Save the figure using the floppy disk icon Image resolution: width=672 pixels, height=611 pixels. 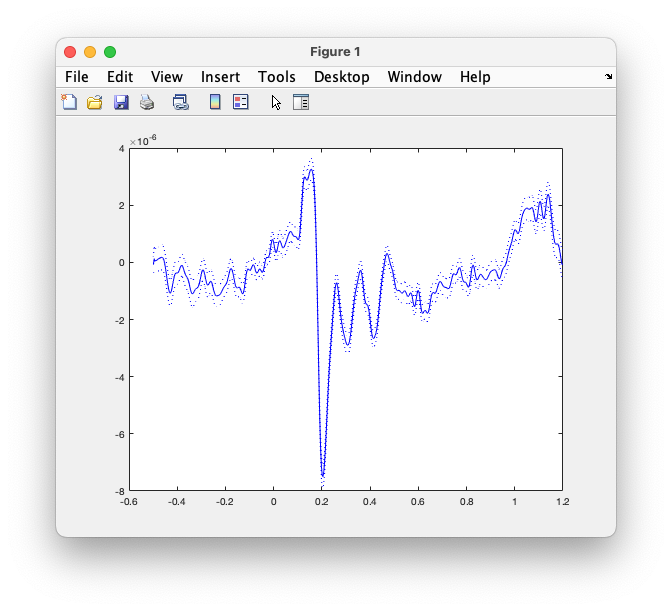pos(121,102)
